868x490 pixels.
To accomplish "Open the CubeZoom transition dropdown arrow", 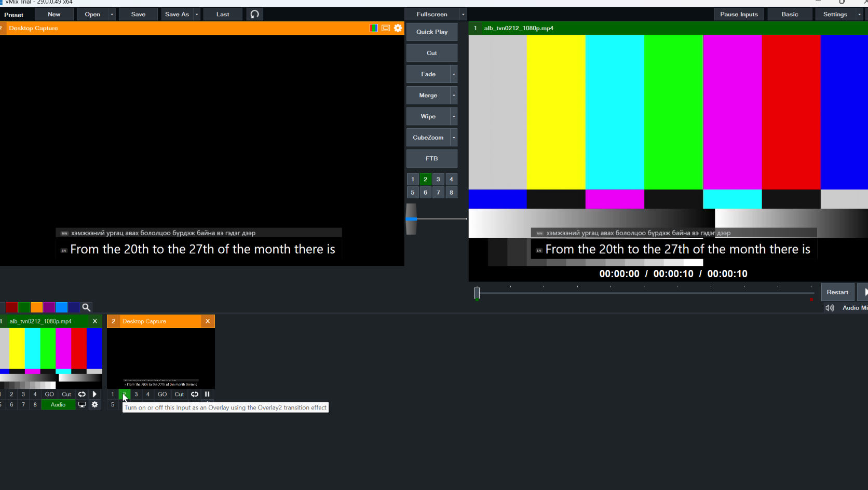I will 454,138.
